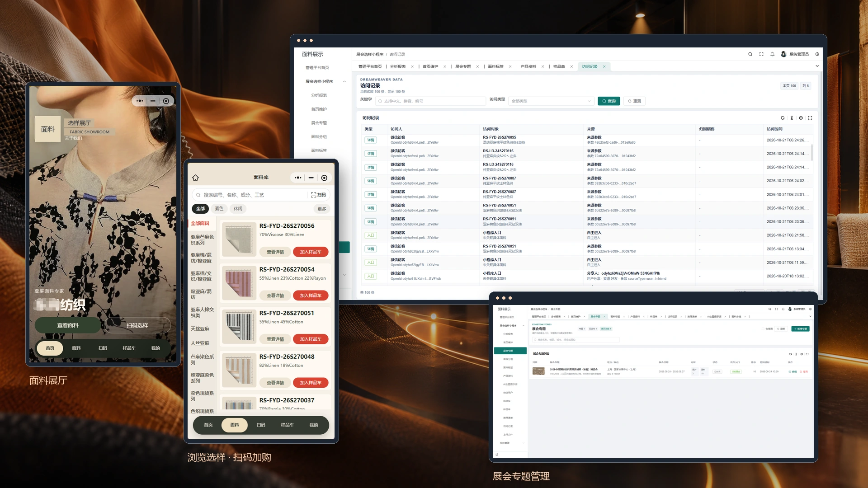The image size is (868, 488).
Task: Select 天丝亚麻 in the 面料库 category list
Action: click(x=200, y=329)
